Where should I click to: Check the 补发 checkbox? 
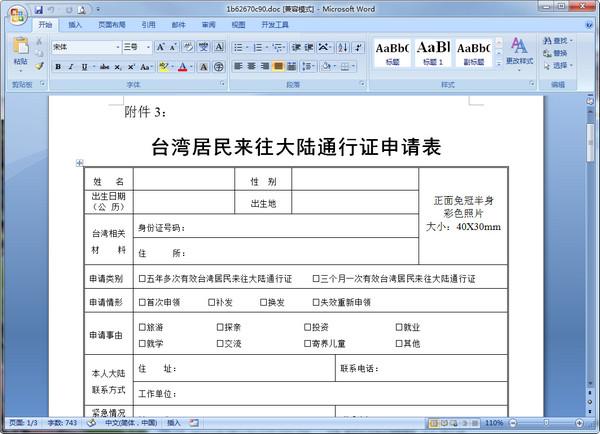pyautogui.click(x=211, y=302)
